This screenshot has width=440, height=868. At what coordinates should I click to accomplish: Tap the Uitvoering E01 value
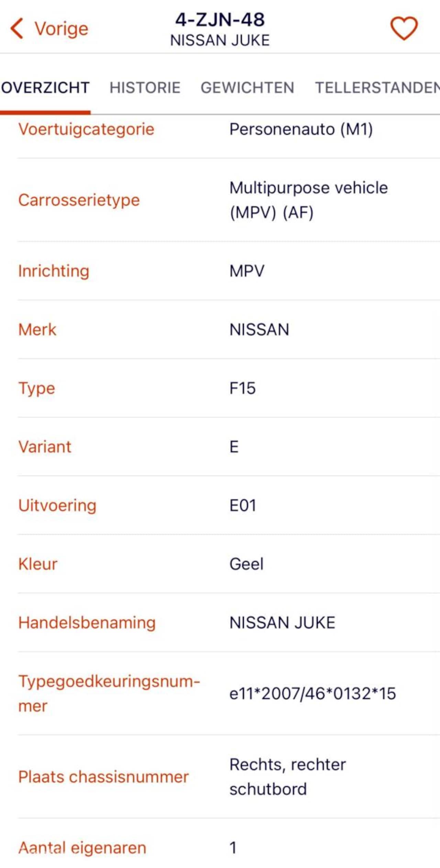tap(243, 506)
